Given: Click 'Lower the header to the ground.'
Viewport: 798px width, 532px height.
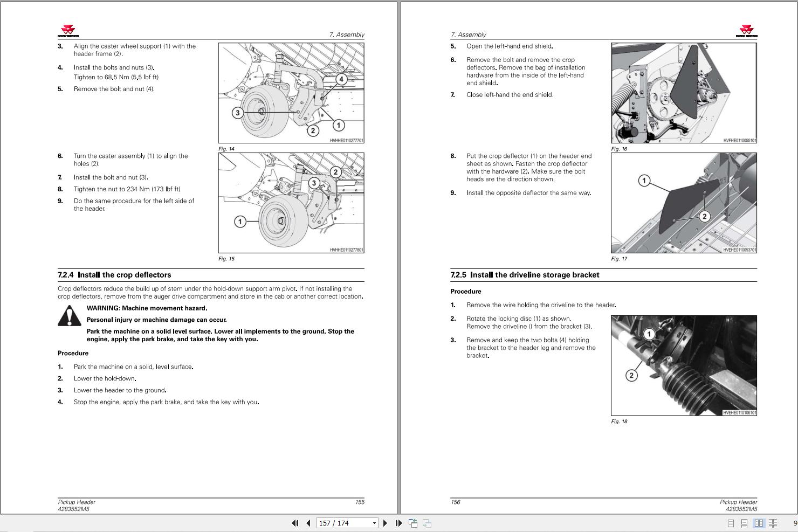Looking at the screenshot, I should [120, 390].
